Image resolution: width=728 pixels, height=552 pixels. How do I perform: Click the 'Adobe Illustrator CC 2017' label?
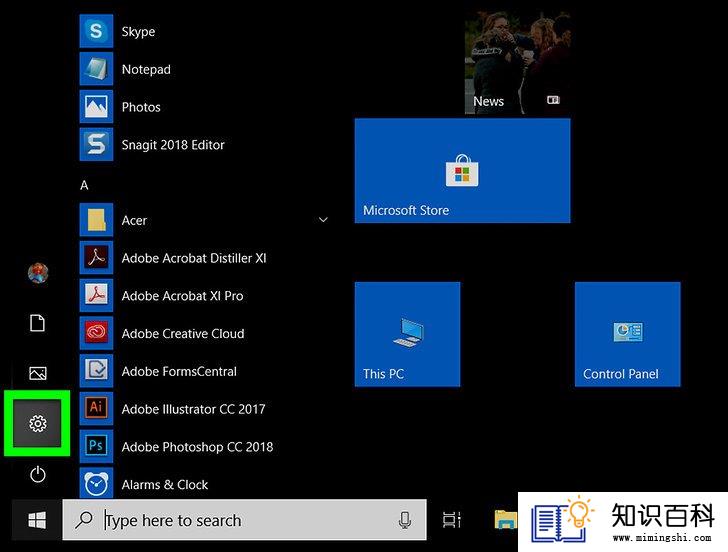point(193,409)
